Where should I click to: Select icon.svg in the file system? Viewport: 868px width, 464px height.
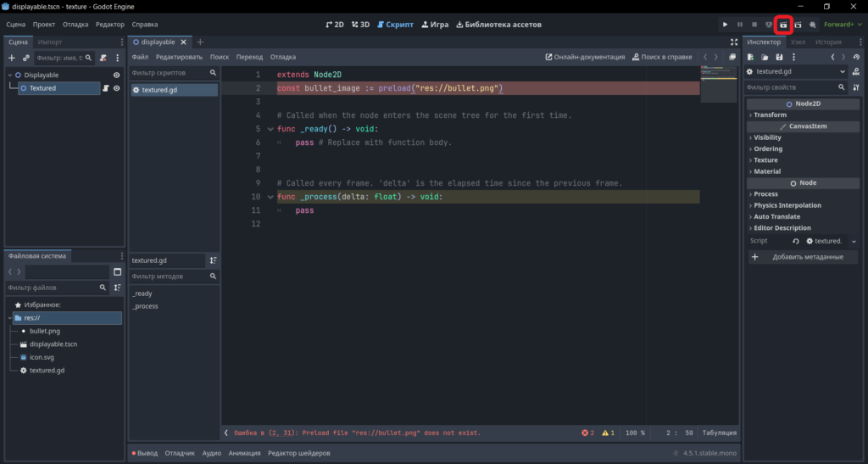42,357
